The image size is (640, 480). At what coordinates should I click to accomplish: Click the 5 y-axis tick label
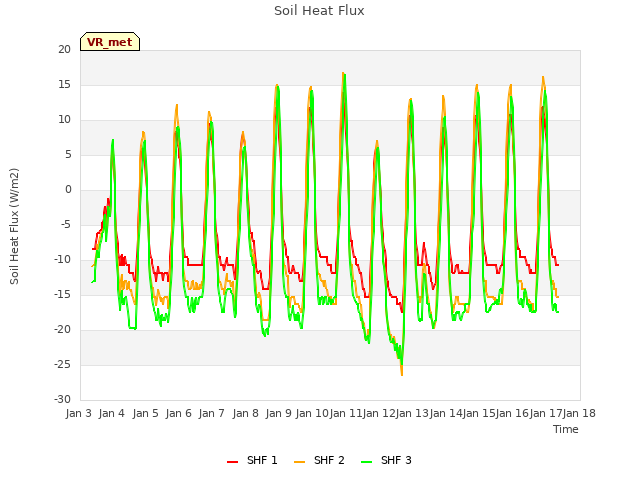pos(68,155)
